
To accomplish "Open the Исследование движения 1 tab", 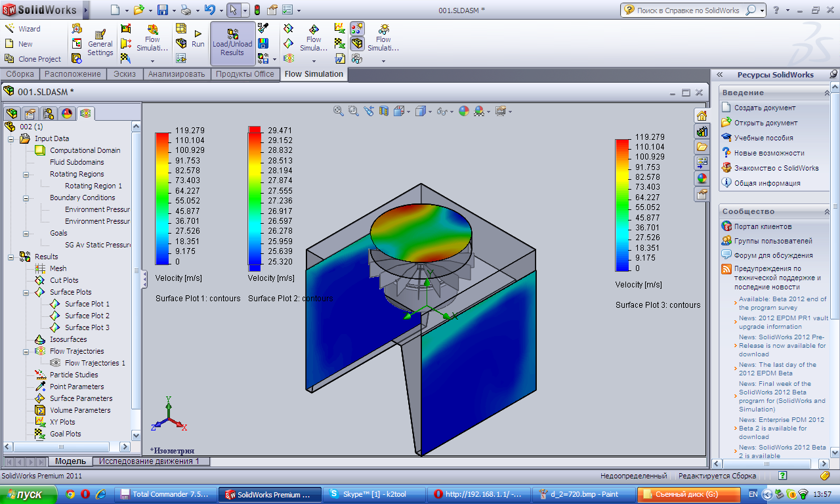I will click(149, 461).
